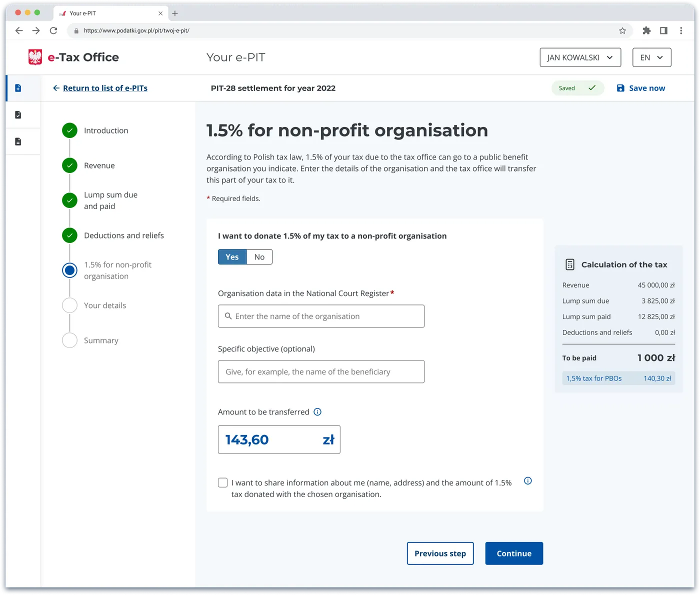This screenshot has width=700, height=595.
Task: Open the EN language dropdown
Action: (652, 57)
